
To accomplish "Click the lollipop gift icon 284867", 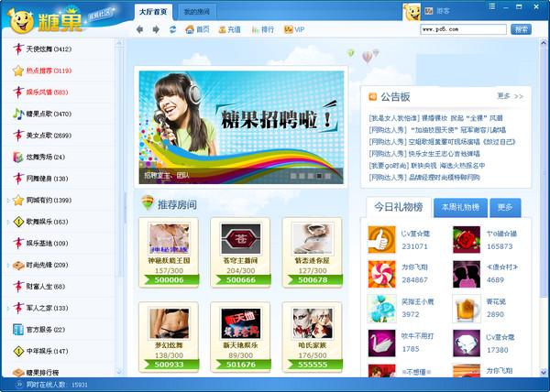I will tap(381, 274).
